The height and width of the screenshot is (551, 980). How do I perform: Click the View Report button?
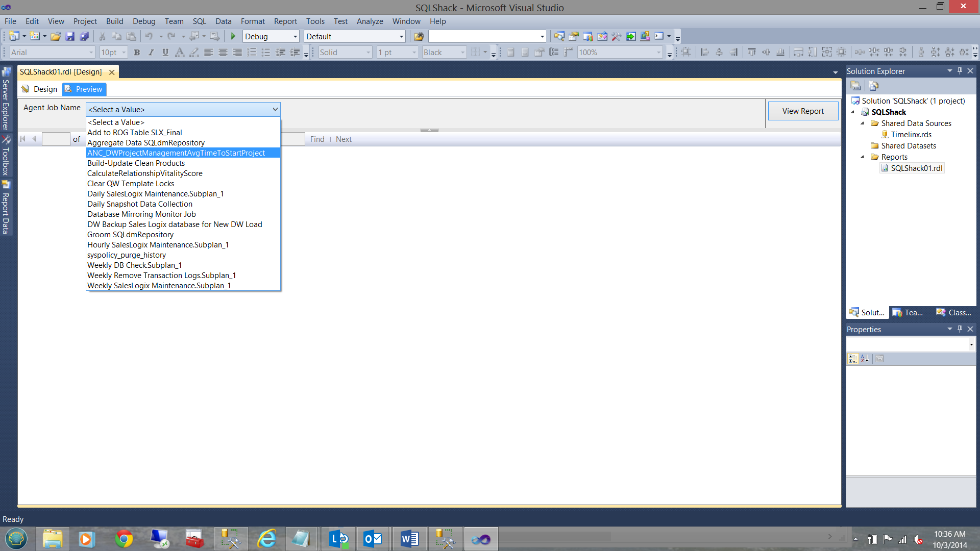pyautogui.click(x=802, y=111)
